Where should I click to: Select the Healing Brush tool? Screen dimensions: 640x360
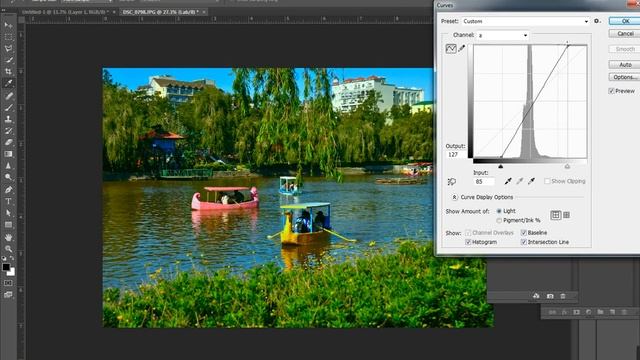click(8, 96)
